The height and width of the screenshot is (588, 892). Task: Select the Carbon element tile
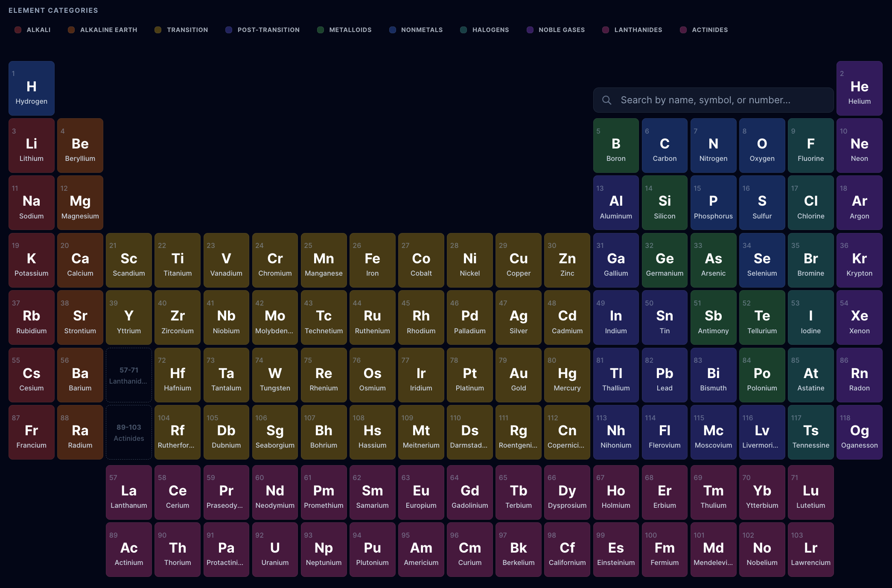pos(665,146)
